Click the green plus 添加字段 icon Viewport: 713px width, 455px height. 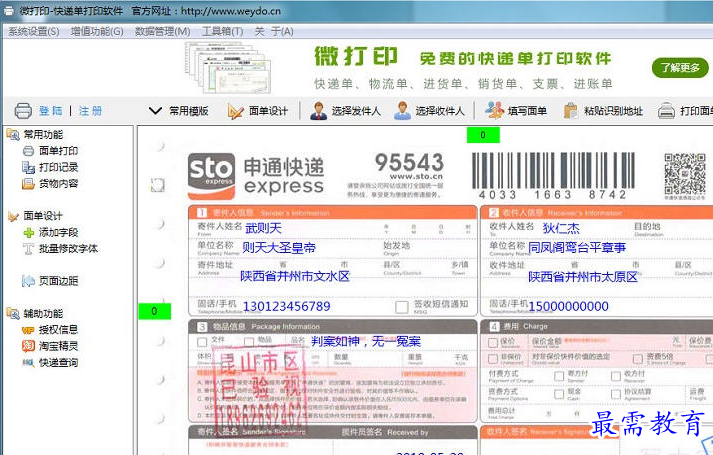point(29,233)
